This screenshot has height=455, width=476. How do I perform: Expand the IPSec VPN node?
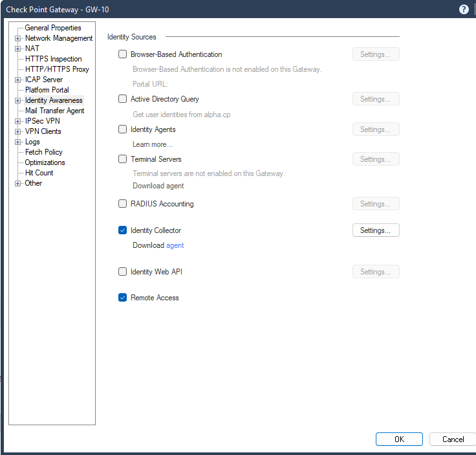coord(17,121)
